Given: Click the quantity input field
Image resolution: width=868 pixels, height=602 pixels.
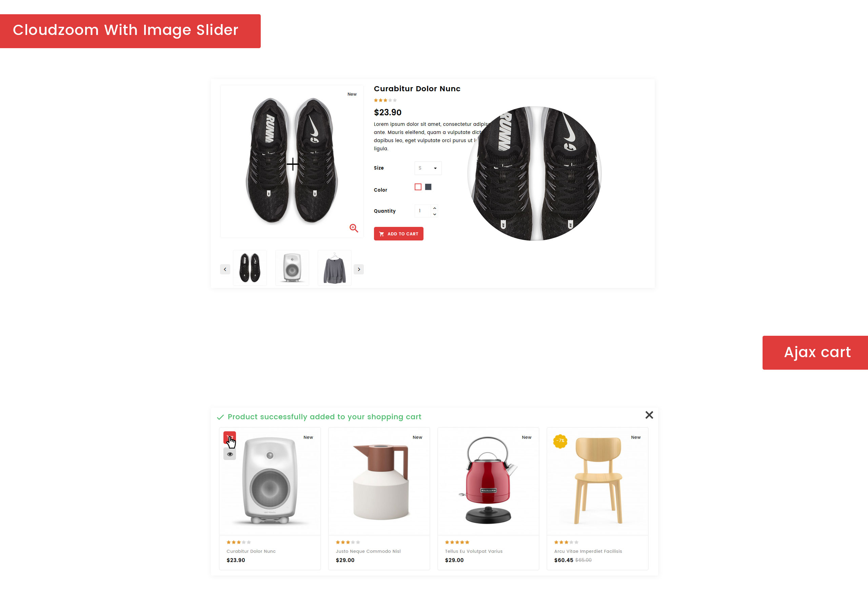Looking at the screenshot, I should point(423,211).
